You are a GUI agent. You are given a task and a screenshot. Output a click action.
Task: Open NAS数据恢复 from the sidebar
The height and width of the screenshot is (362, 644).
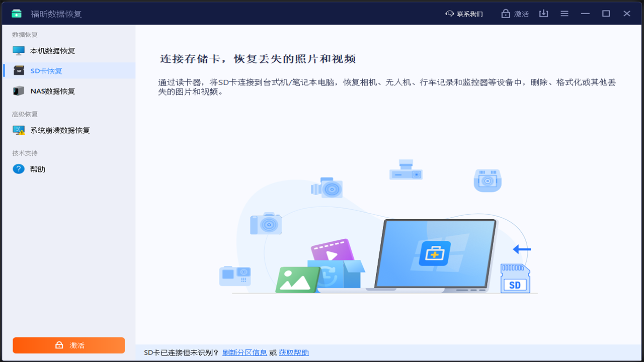point(52,91)
